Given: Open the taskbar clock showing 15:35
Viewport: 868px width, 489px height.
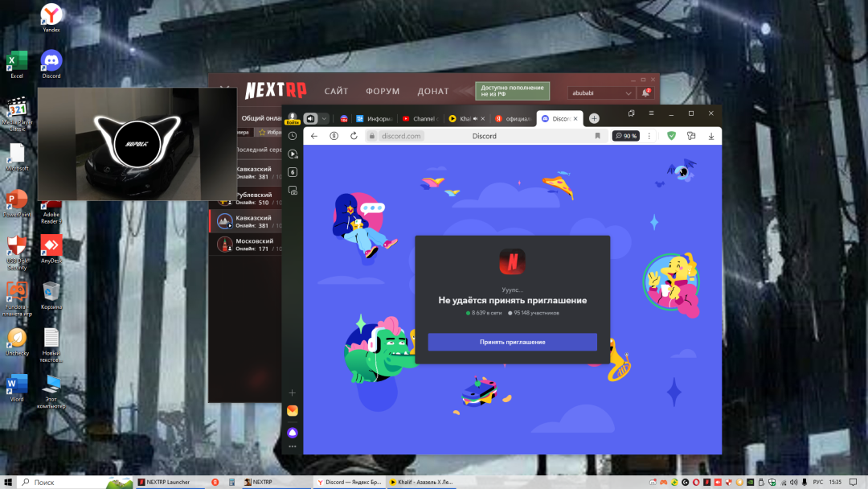Looking at the screenshot, I should pyautogui.click(x=835, y=483).
